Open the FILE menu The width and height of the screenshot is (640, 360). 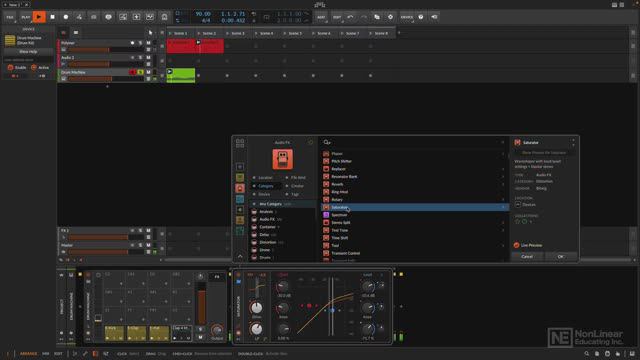click(x=10, y=17)
